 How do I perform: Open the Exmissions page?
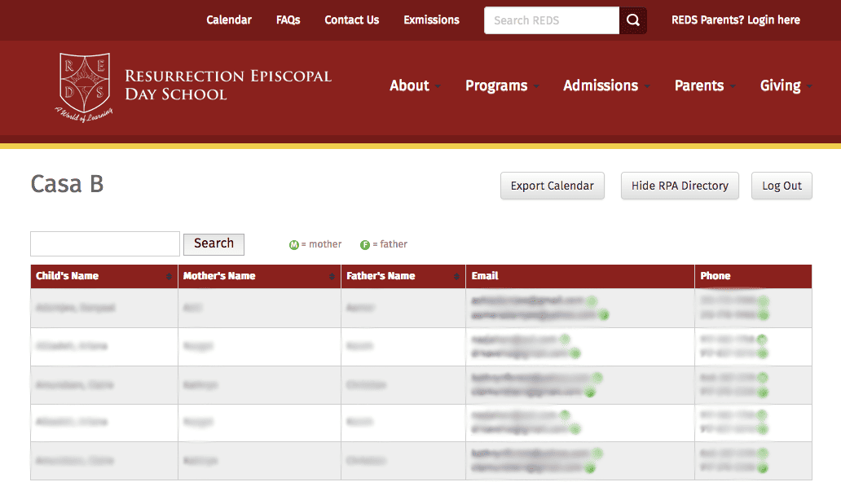431,20
